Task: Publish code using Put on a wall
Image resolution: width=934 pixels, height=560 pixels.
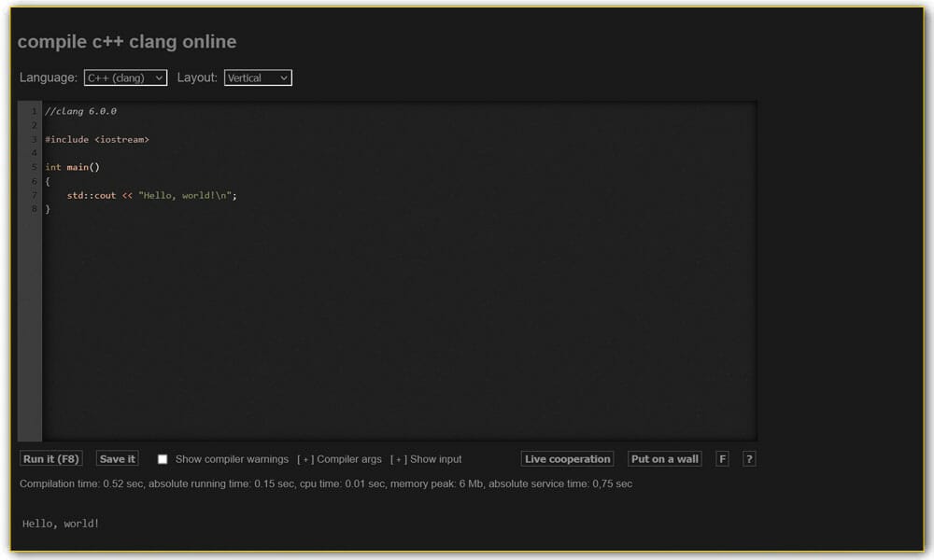Action: click(x=664, y=458)
